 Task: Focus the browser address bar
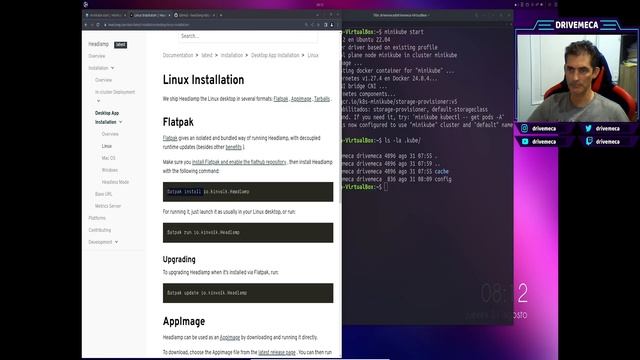[204, 25]
